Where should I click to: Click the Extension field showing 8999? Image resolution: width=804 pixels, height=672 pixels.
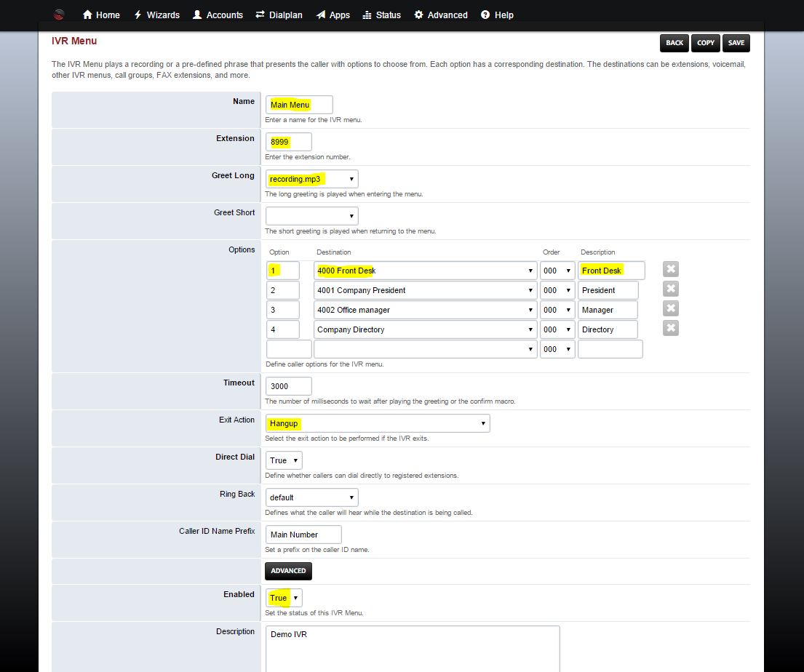tap(288, 142)
